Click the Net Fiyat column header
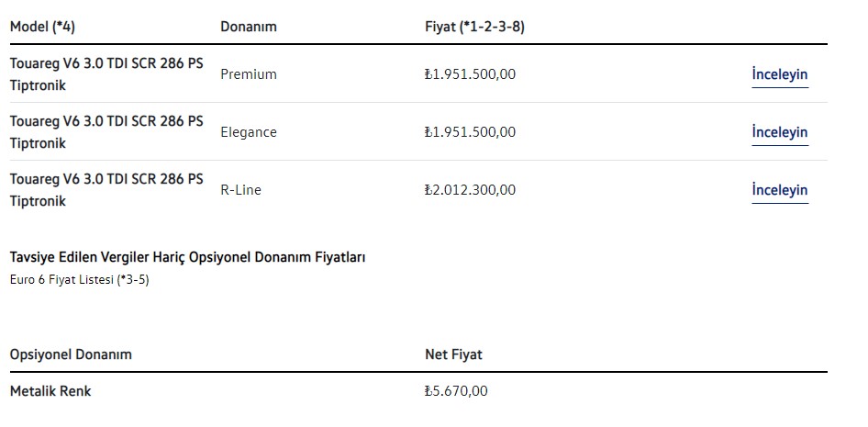This screenshot has height=427, width=868. click(453, 354)
